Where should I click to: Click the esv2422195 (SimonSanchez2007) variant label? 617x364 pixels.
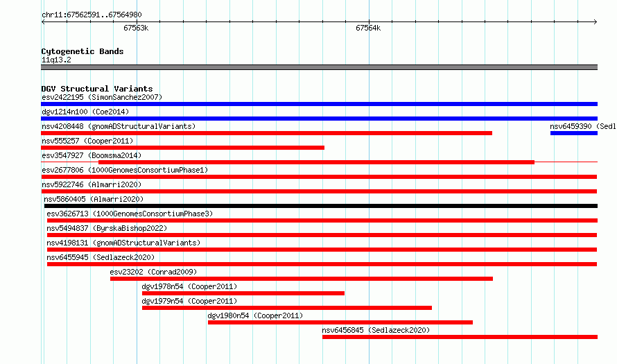[x=102, y=97]
